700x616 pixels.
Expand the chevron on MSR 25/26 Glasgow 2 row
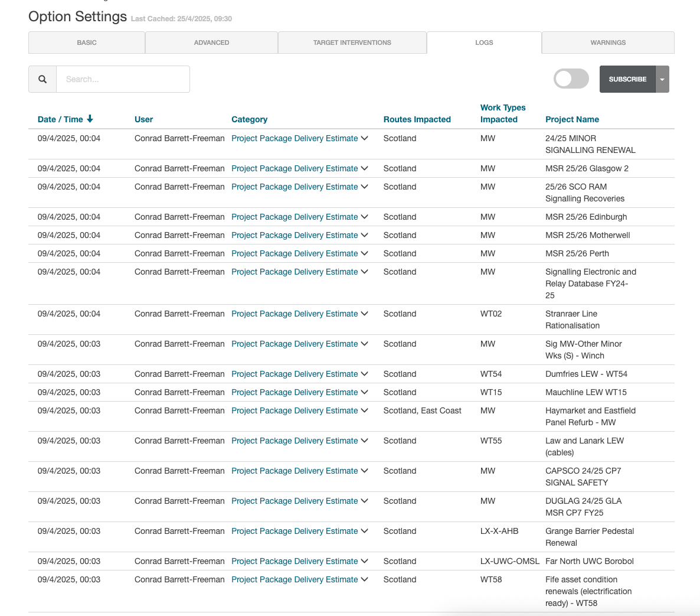(365, 168)
